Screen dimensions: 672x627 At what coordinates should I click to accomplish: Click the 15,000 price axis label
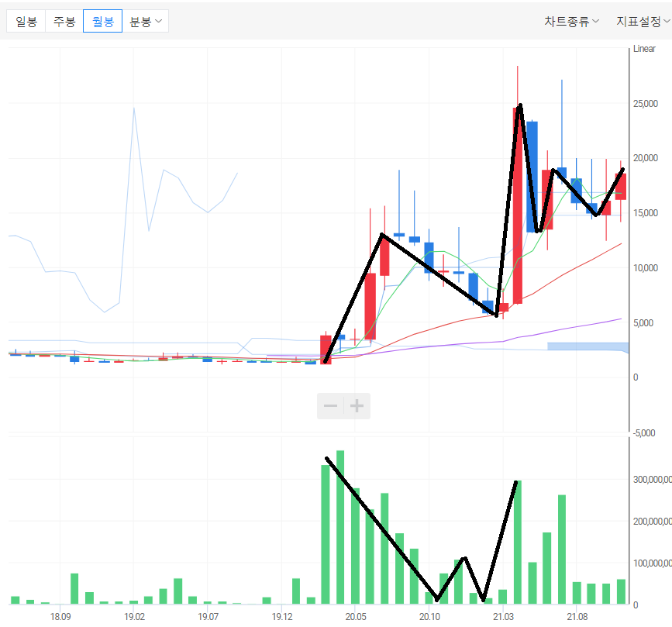pos(646,213)
